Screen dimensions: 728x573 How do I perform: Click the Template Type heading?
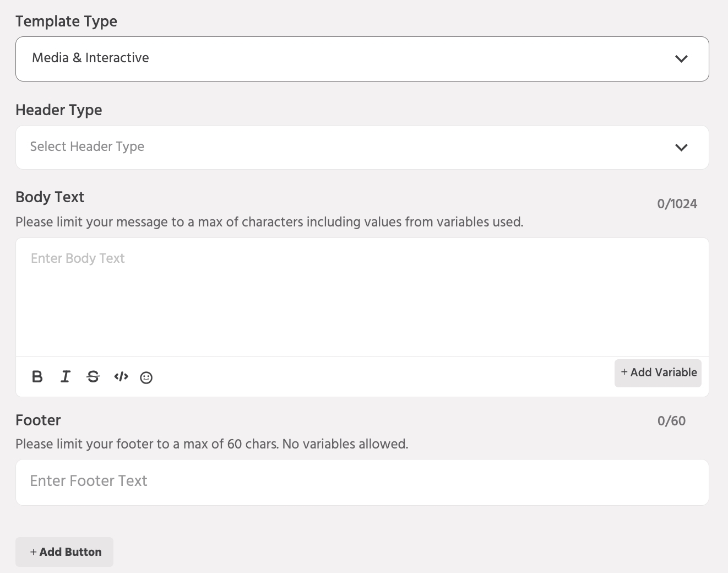tap(66, 21)
